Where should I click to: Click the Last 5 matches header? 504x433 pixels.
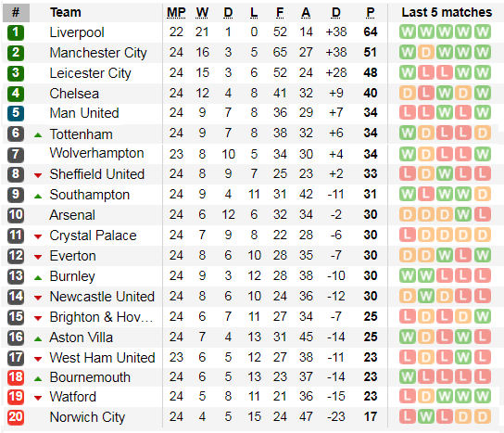click(447, 13)
